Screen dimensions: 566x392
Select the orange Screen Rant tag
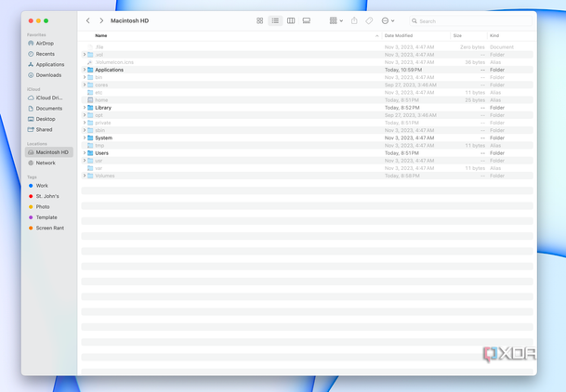tap(49, 228)
